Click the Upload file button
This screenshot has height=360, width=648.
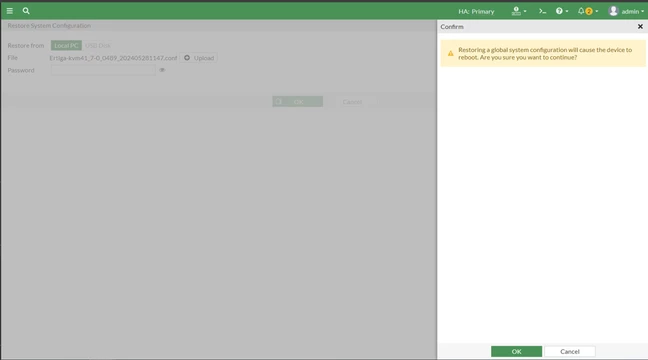(x=199, y=58)
